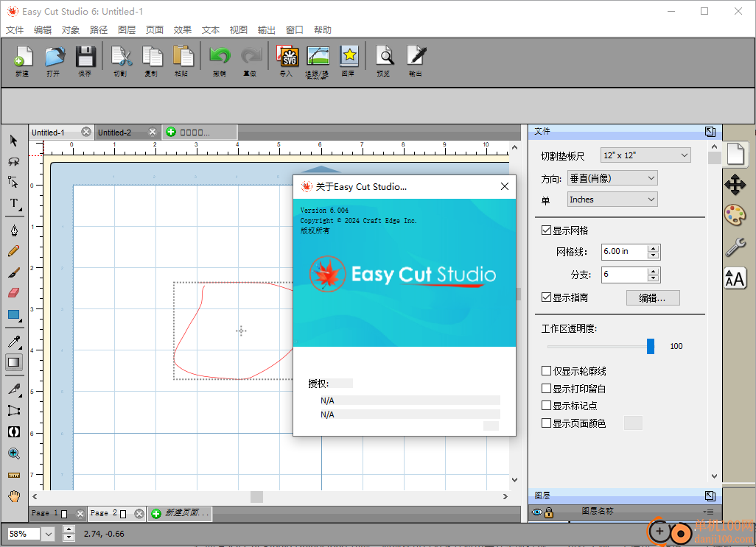
Task: Toggle the layer lock icon
Action: pyautogui.click(x=549, y=512)
